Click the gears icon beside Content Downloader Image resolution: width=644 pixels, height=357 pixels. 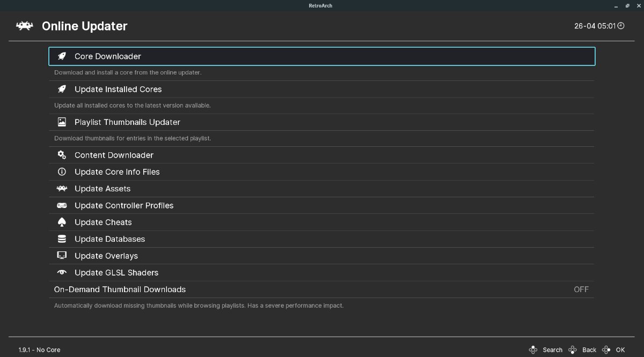coord(62,155)
